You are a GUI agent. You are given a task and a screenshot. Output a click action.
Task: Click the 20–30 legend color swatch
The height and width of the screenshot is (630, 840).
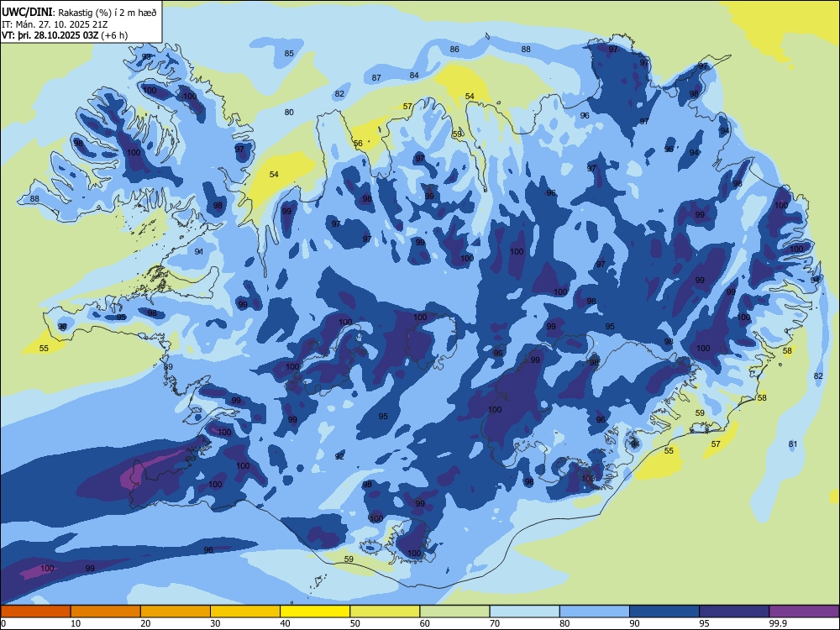(x=176, y=612)
